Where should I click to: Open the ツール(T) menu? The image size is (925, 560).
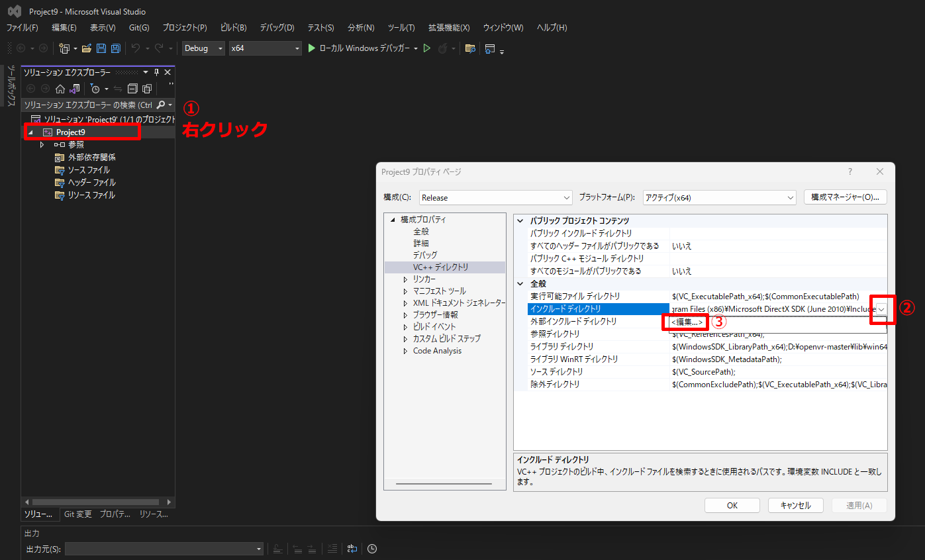tap(401, 28)
